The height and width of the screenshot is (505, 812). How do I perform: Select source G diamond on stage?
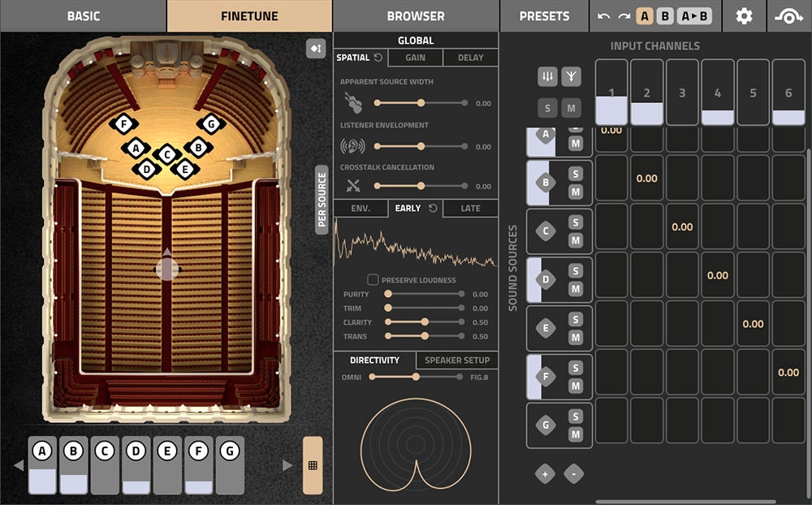[x=211, y=123]
